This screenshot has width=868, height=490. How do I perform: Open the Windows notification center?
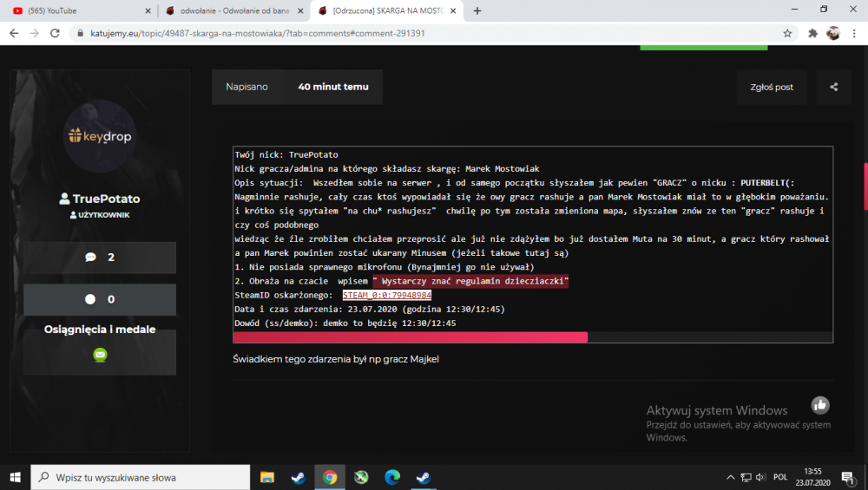847,478
